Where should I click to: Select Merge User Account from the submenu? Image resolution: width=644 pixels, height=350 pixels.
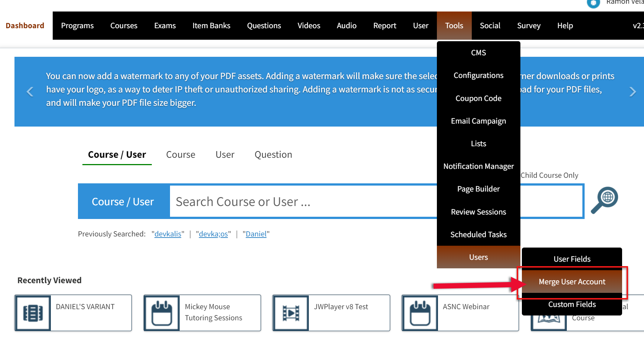point(572,281)
